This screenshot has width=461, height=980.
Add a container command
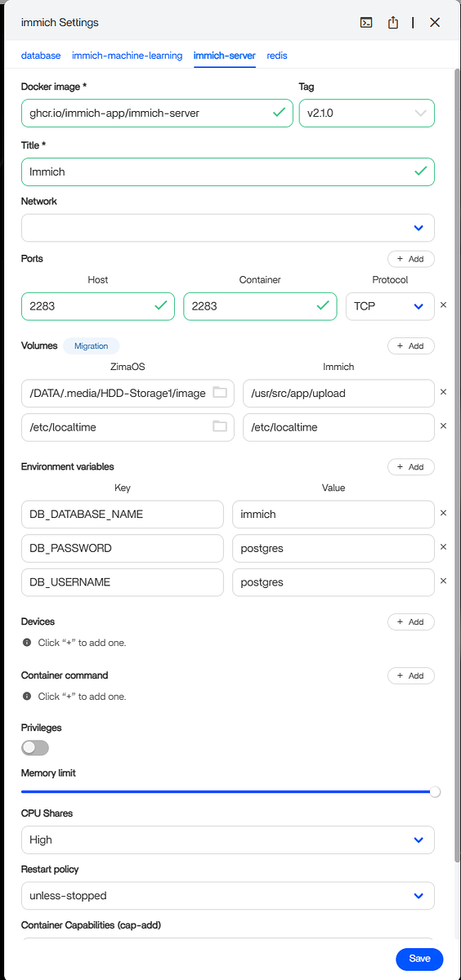[x=411, y=675]
